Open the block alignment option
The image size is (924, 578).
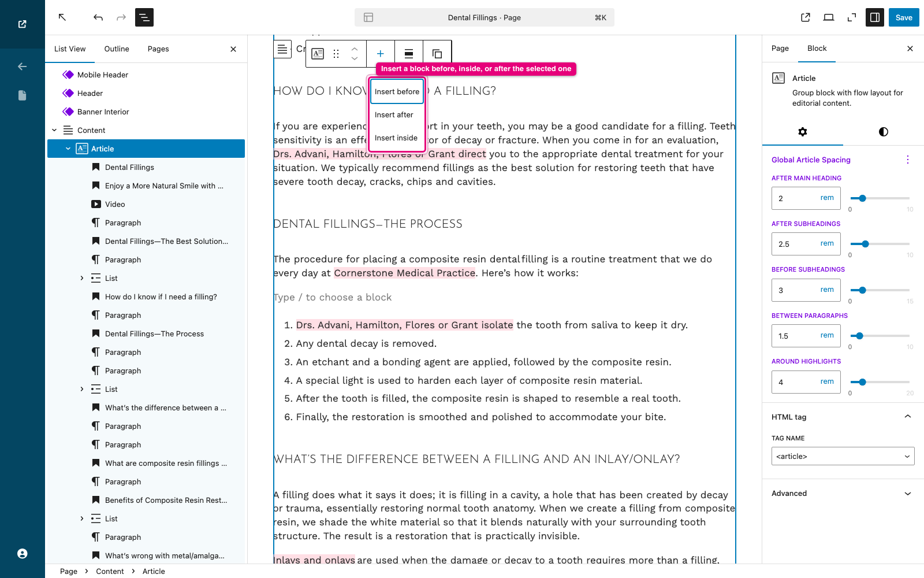pos(409,54)
